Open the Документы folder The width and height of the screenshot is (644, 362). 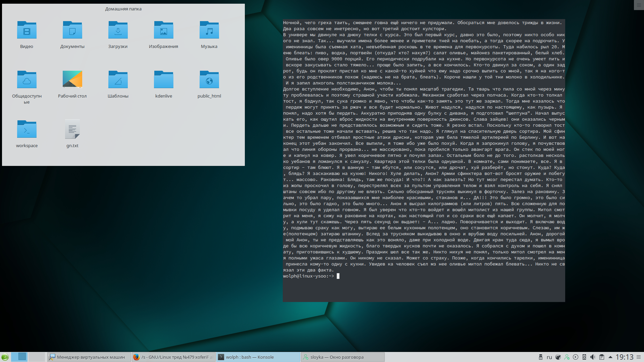[72, 35]
